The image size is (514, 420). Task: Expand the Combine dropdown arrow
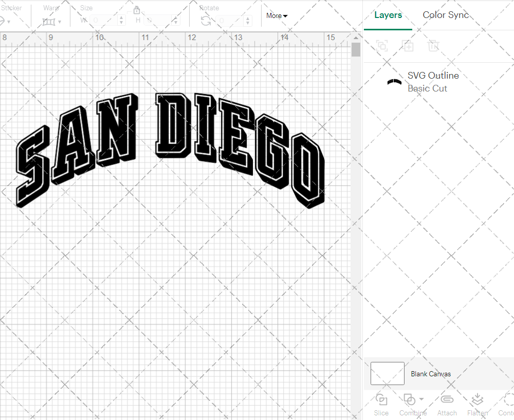point(421,399)
